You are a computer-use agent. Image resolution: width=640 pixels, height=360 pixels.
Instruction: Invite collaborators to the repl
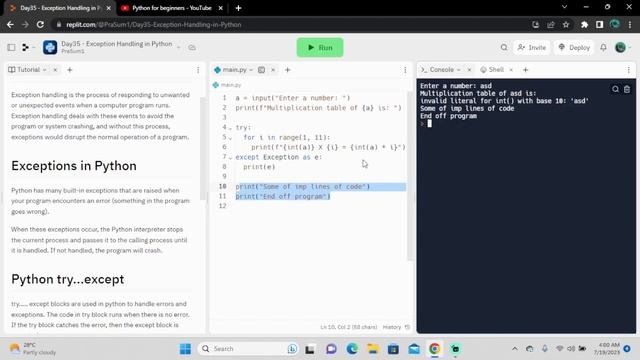coord(531,47)
